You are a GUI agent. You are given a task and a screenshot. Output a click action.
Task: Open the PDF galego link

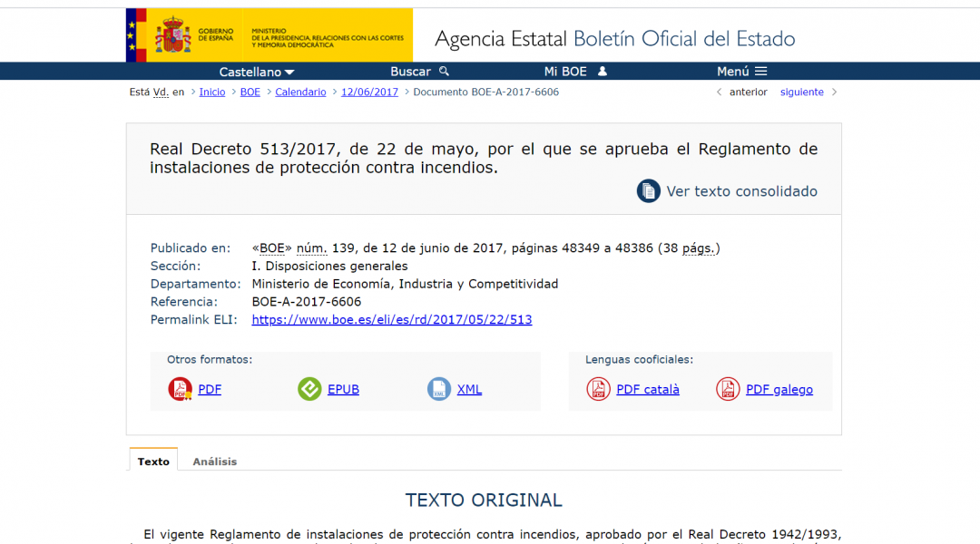pyautogui.click(x=779, y=389)
